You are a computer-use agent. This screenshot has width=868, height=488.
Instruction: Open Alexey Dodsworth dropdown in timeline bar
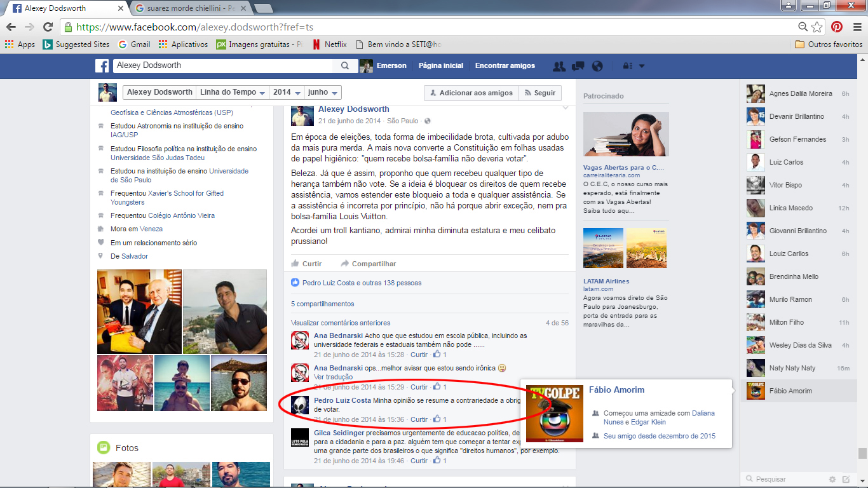click(159, 93)
